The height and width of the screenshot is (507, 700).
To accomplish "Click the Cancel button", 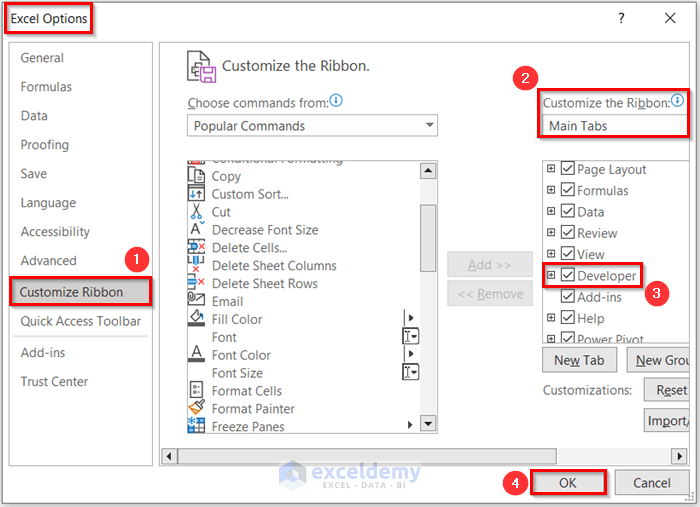I will tap(651, 483).
